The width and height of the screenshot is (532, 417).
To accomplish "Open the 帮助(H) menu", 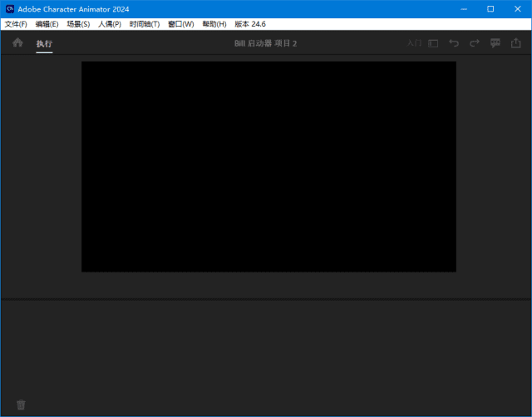I will [x=214, y=24].
